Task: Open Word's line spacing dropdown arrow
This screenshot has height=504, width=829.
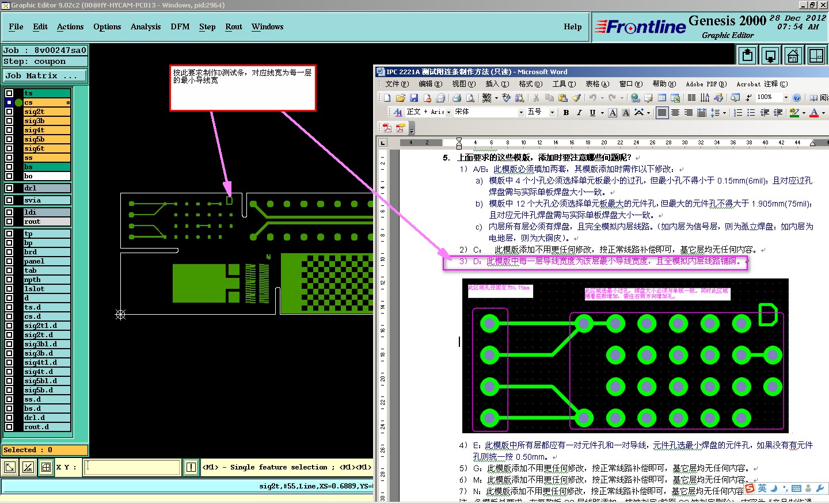Action: point(724,113)
